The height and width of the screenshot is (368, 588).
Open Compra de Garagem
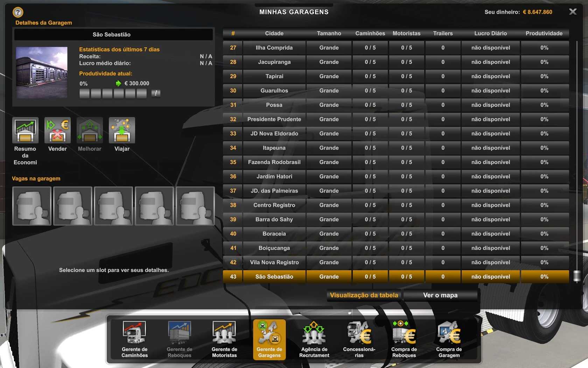coord(449,339)
